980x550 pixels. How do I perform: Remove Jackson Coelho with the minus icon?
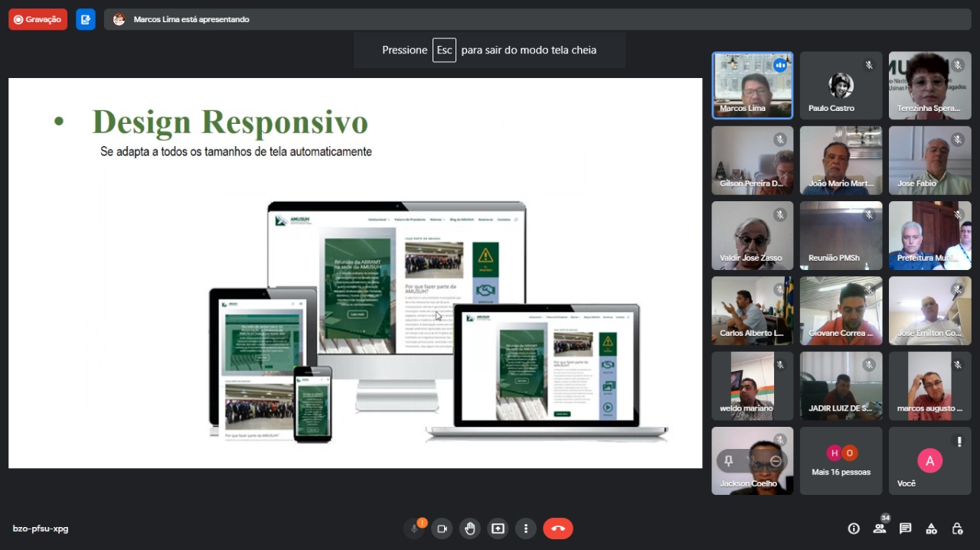[776, 461]
